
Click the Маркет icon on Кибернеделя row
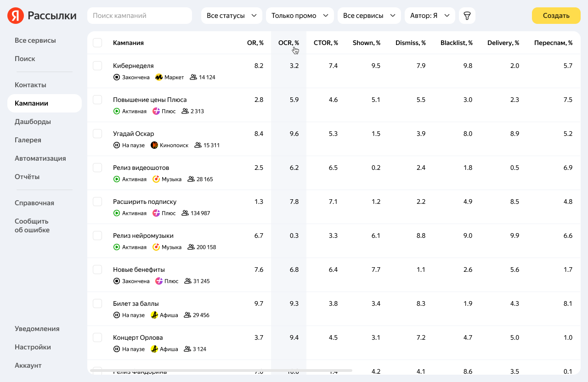pyautogui.click(x=158, y=77)
